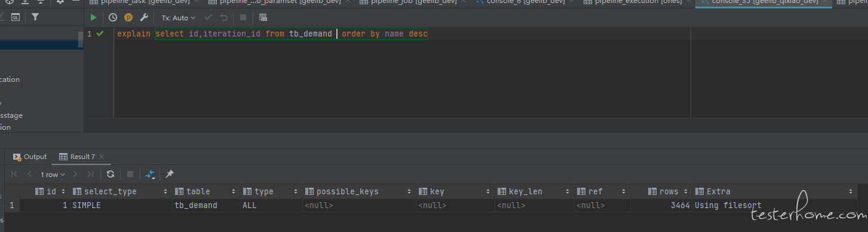Run the query with the green Execute button

[93, 18]
